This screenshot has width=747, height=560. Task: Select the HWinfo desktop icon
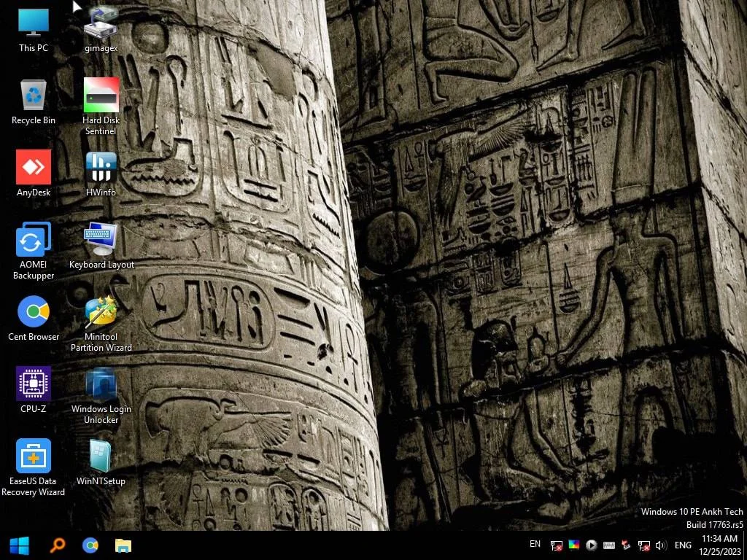coord(101,174)
